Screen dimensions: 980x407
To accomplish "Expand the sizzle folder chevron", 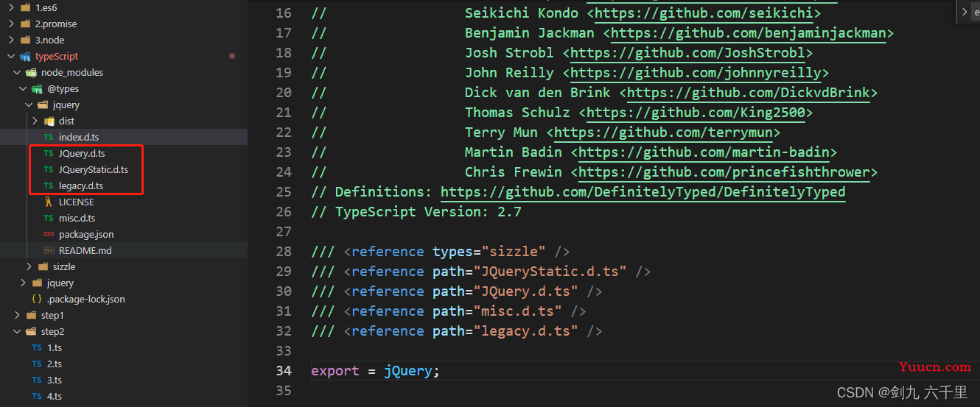I will click(x=29, y=266).
